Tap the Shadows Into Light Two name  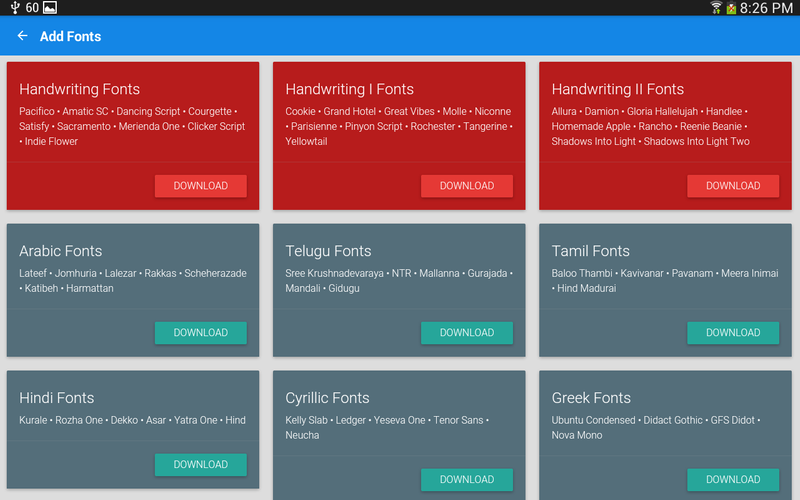coord(696,141)
